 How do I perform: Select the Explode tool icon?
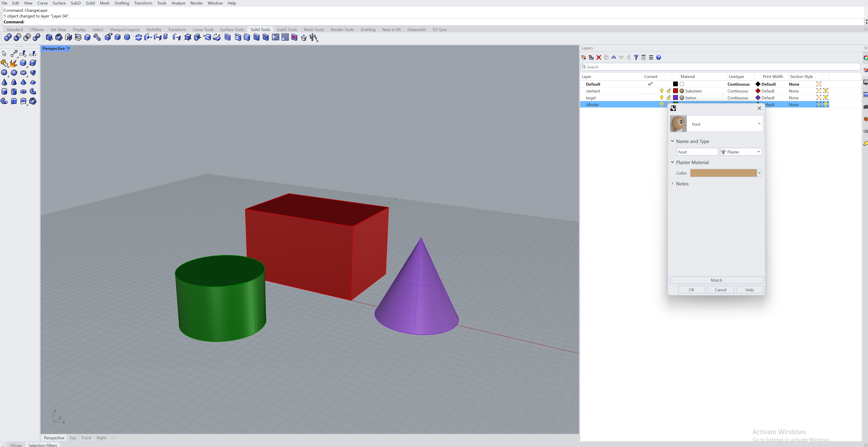point(13,63)
